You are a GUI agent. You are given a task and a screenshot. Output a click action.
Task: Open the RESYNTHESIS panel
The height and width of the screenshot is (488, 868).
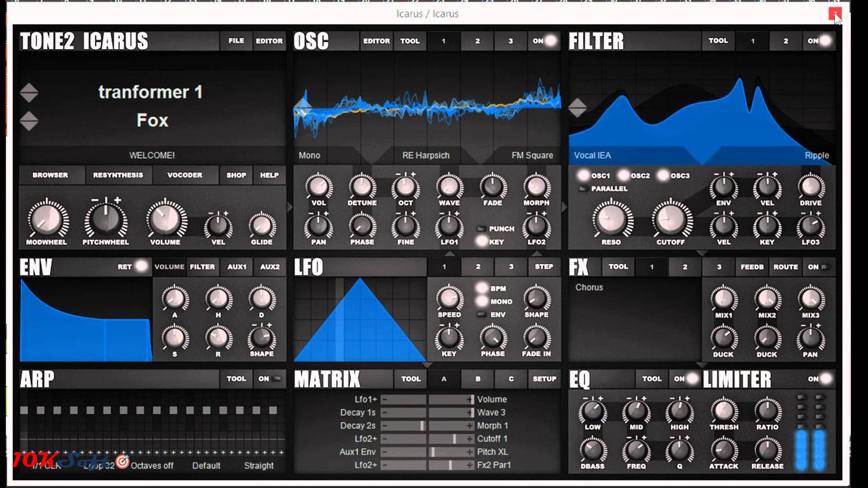pyautogui.click(x=118, y=175)
